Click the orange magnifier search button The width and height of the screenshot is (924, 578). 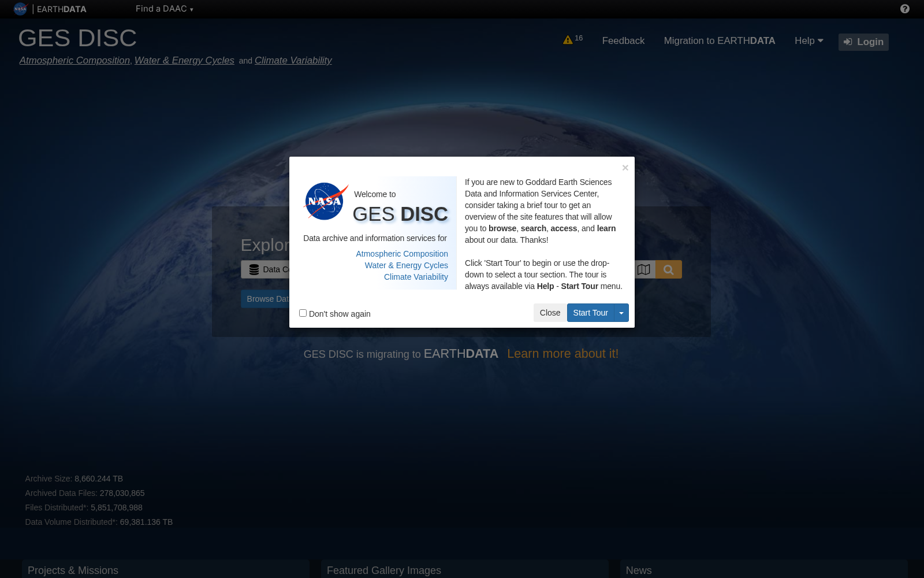(669, 269)
